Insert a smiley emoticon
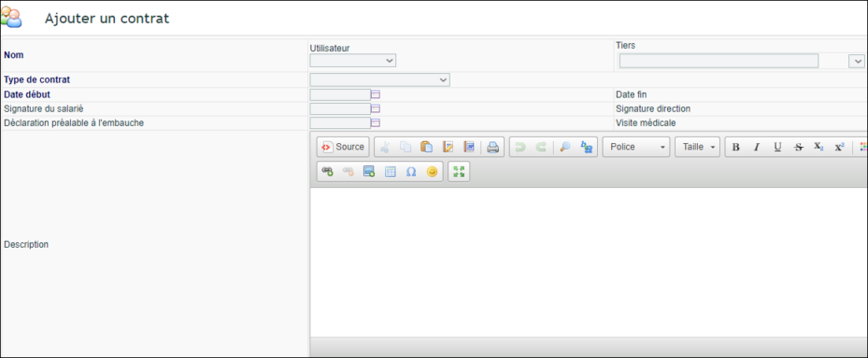Image resolution: width=868 pixels, height=358 pixels. click(x=432, y=172)
